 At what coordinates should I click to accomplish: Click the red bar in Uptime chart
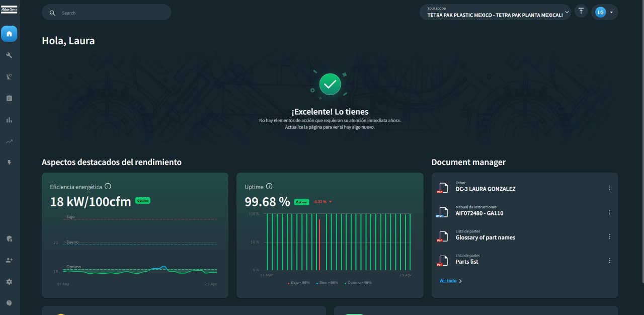coord(319,244)
